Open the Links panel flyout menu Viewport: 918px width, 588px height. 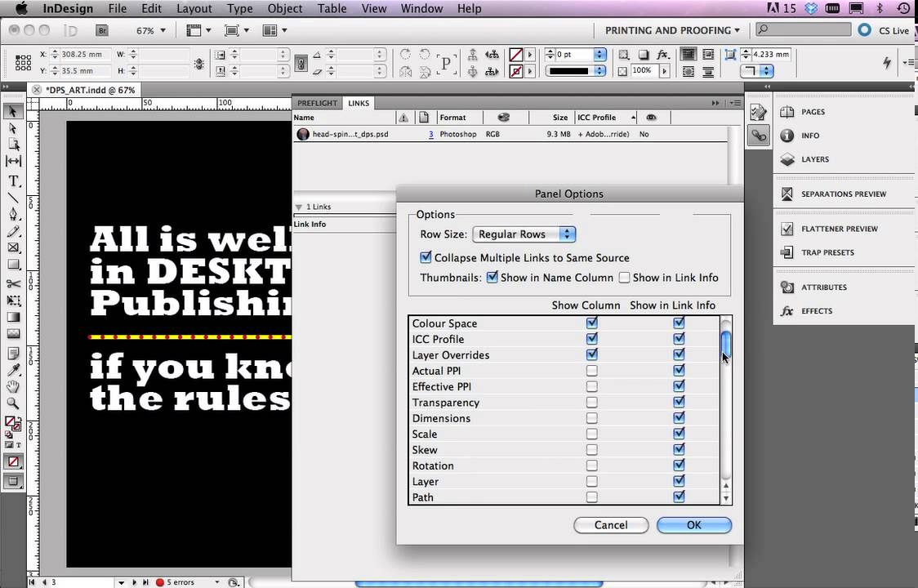coord(735,103)
